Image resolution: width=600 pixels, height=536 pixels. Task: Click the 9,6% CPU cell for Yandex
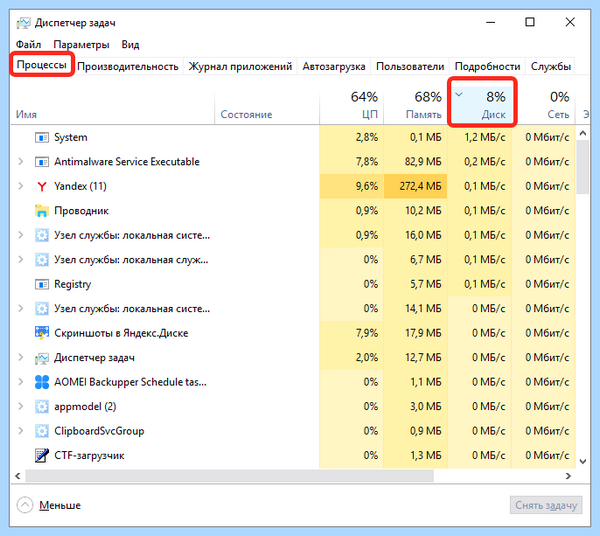pos(351,186)
